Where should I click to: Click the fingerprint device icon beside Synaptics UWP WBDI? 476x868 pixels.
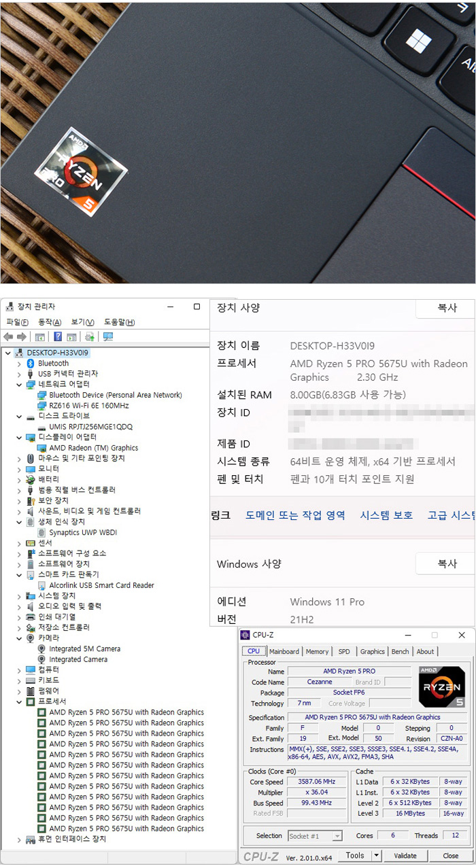click(42, 532)
